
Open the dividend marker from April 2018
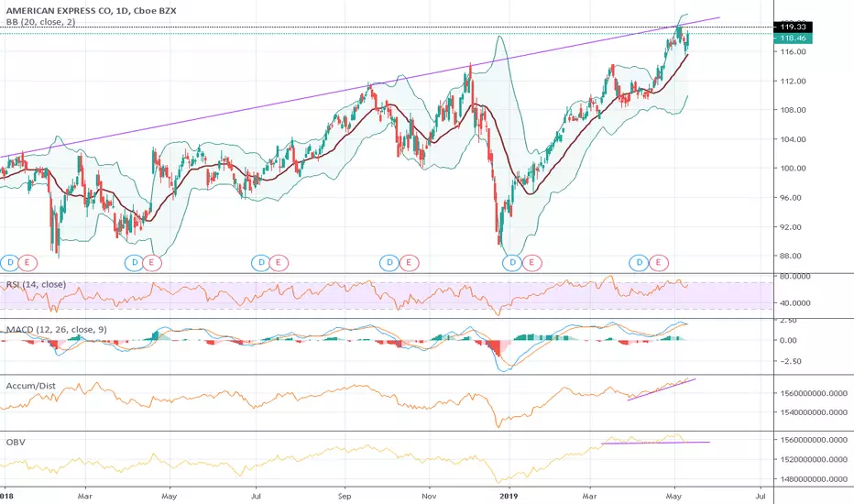coord(134,263)
